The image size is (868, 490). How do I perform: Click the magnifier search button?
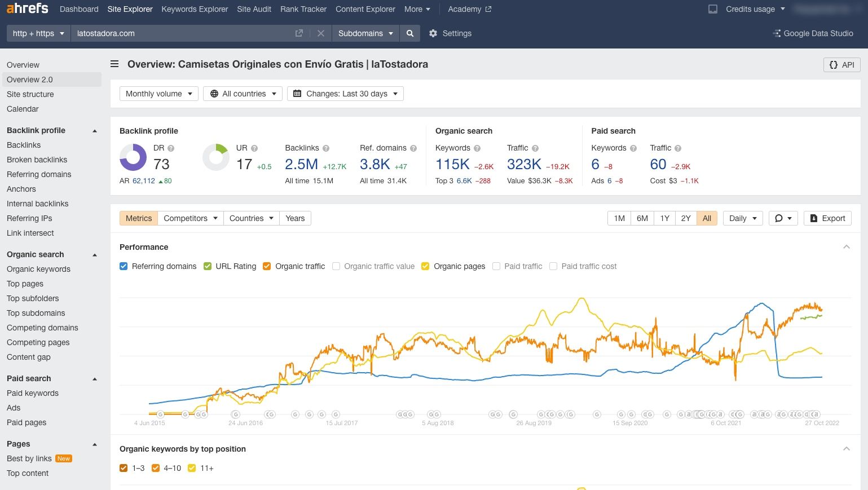pyautogui.click(x=410, y=33)
